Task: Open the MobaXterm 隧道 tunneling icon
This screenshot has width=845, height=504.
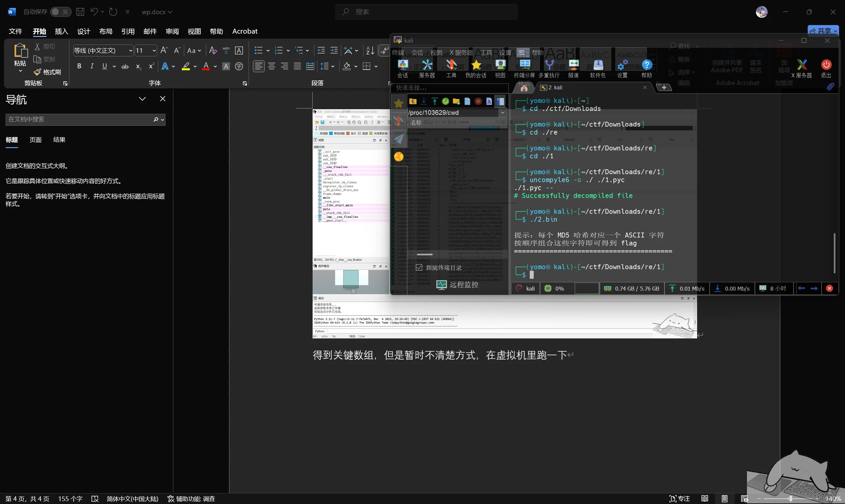Action: coord(574,69)
